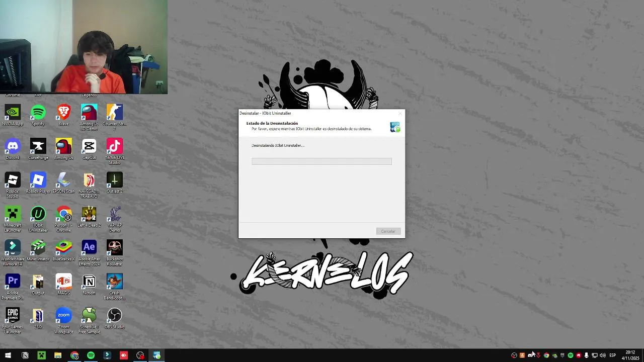
Task: Click the uninstall progress bar
Action: (321, 161)
